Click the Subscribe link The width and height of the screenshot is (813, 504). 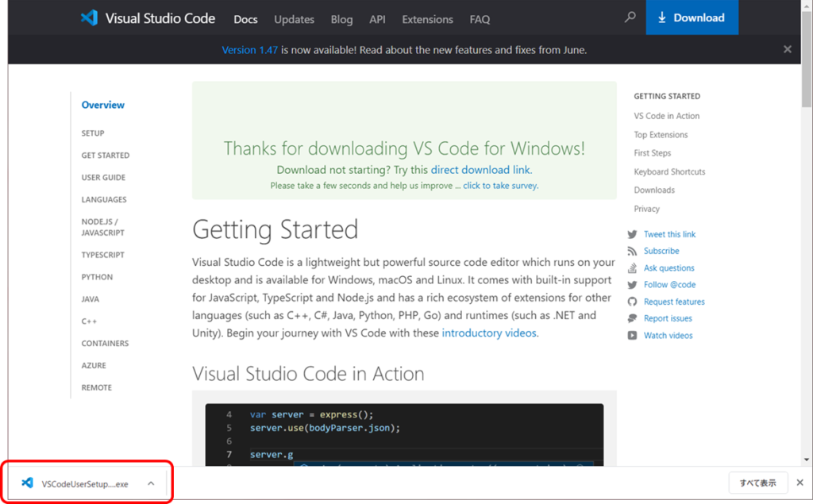pos(661,251)
